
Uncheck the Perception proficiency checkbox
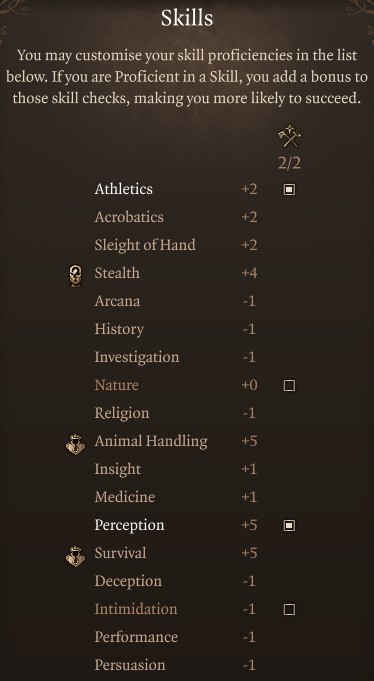click(x=289, y=526)
